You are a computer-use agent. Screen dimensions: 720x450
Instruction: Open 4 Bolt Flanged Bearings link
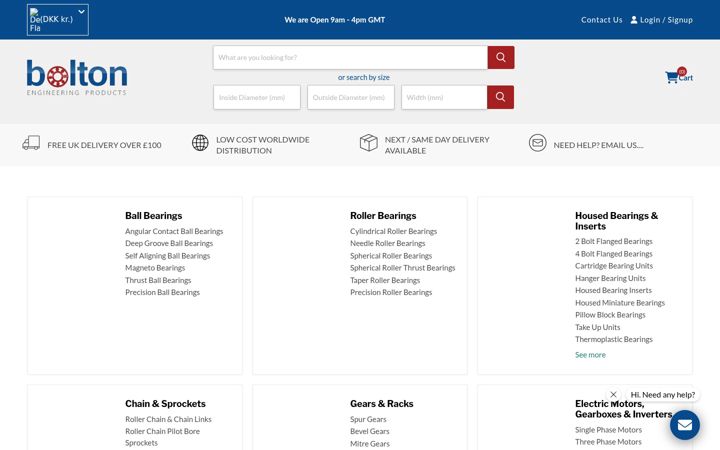(x=614, y=254)
